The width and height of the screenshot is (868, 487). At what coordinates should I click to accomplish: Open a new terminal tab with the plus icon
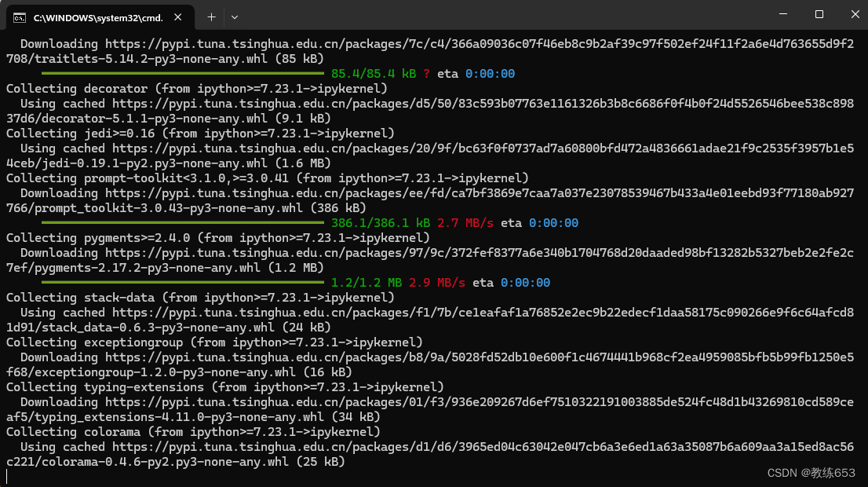coord(212,16)
